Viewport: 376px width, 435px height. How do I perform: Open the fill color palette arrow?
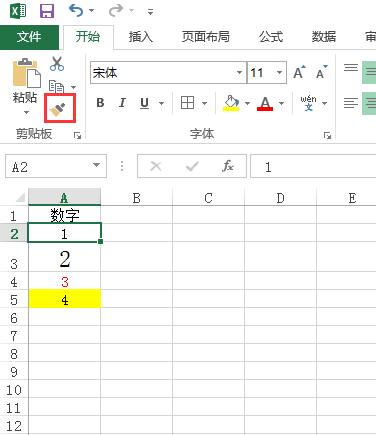[x=247, y=103]
